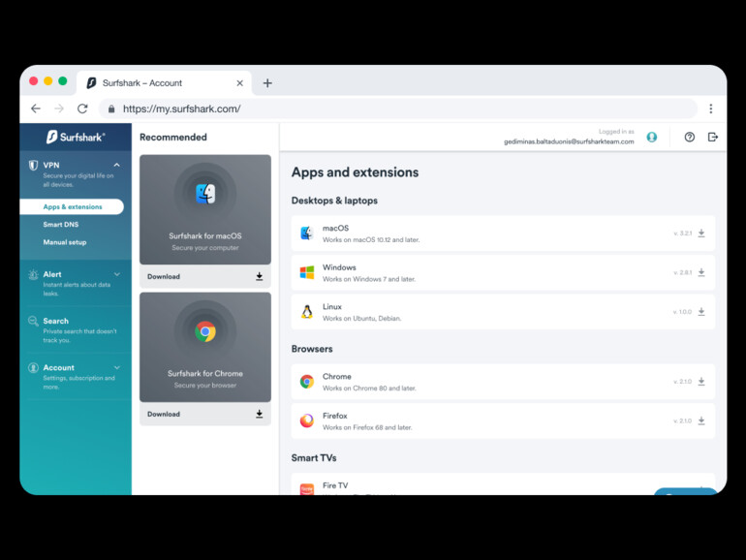Reload the page with refresh icon
746x560 pixels.
(x=82, y=109)
